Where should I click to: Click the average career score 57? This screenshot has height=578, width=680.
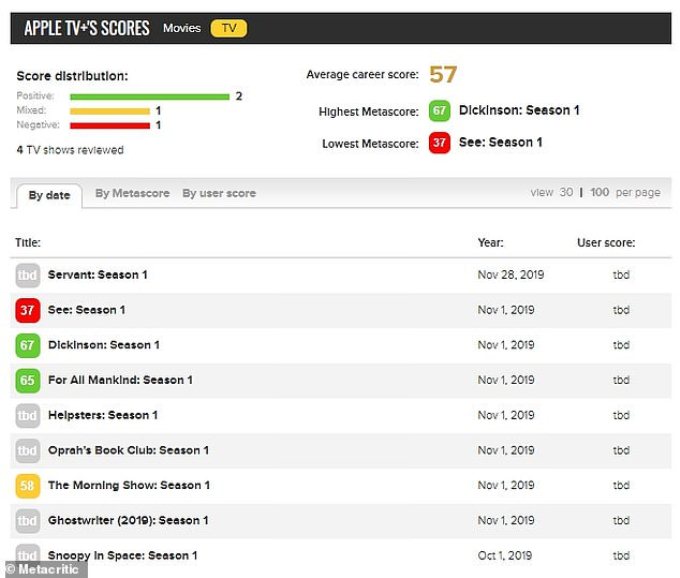tap(443, 75)
